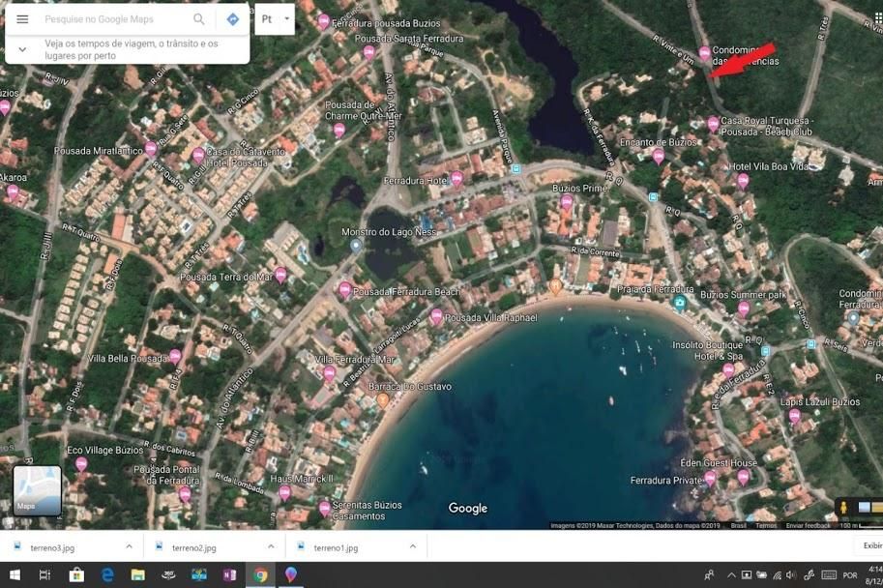
Task: Select the Monstro do Lago Ness marker
Action: (x=355, y=246)
